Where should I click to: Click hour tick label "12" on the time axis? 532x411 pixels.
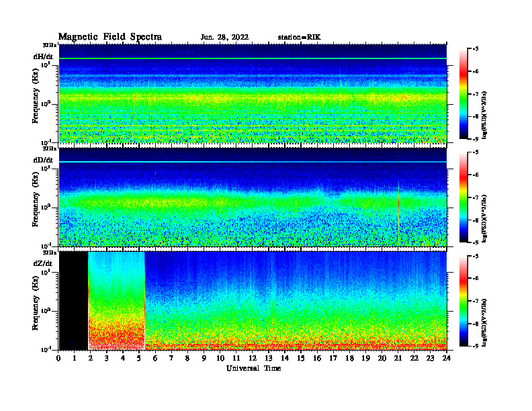coord(253,359)
